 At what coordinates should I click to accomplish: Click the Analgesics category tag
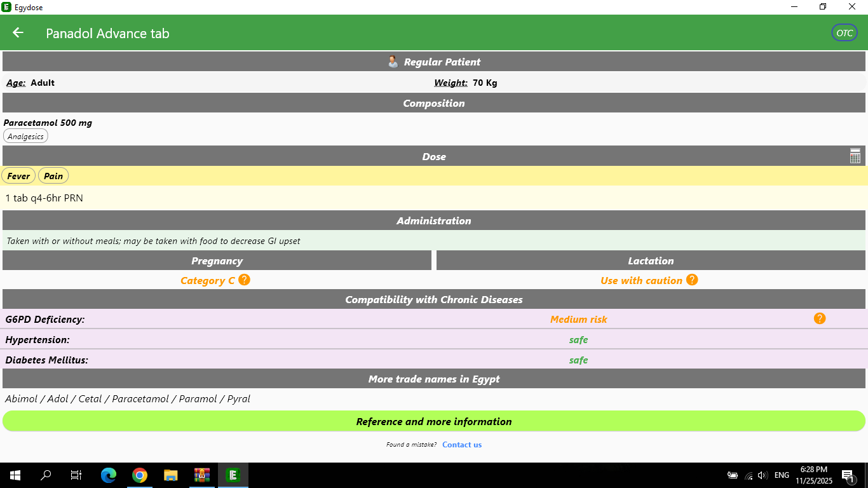[x=25, y=137]
